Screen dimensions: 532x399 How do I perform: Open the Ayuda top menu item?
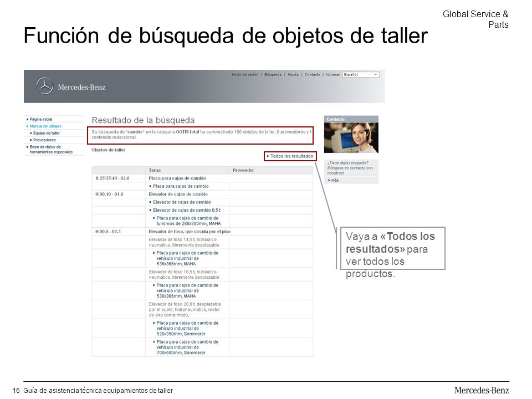pyautogui.click(x=293, y=75)
